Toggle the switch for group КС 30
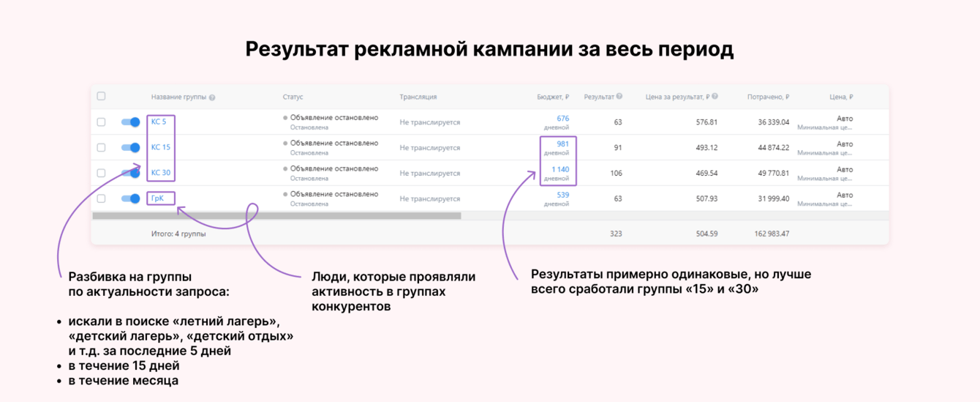This screenshot has width=980, height=402. pyautogui.click(x=130, y=174)
